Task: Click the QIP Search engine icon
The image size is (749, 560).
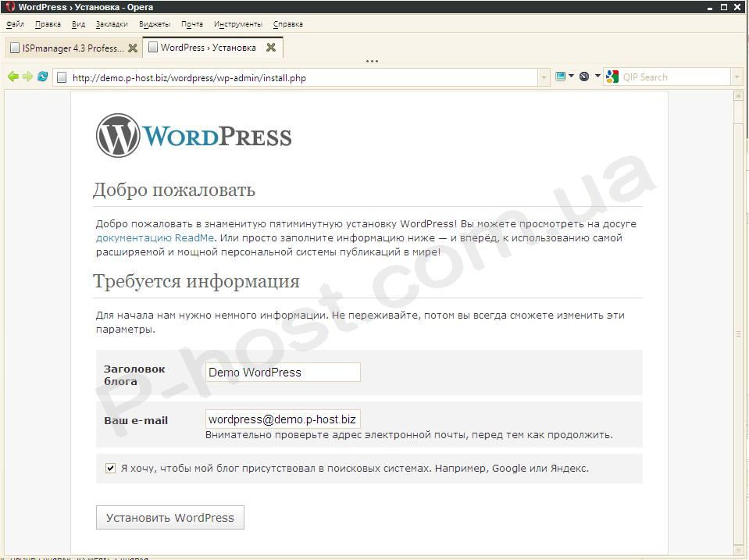Action: 612,77
